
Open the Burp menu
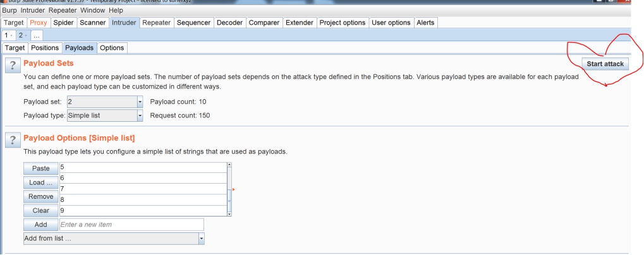9,10
